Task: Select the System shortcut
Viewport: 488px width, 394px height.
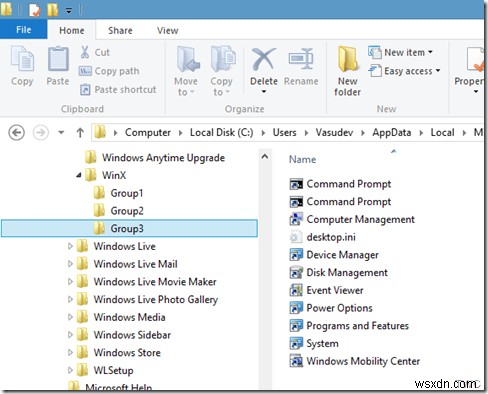Action: pyautogui.click(x=314, y=343)
